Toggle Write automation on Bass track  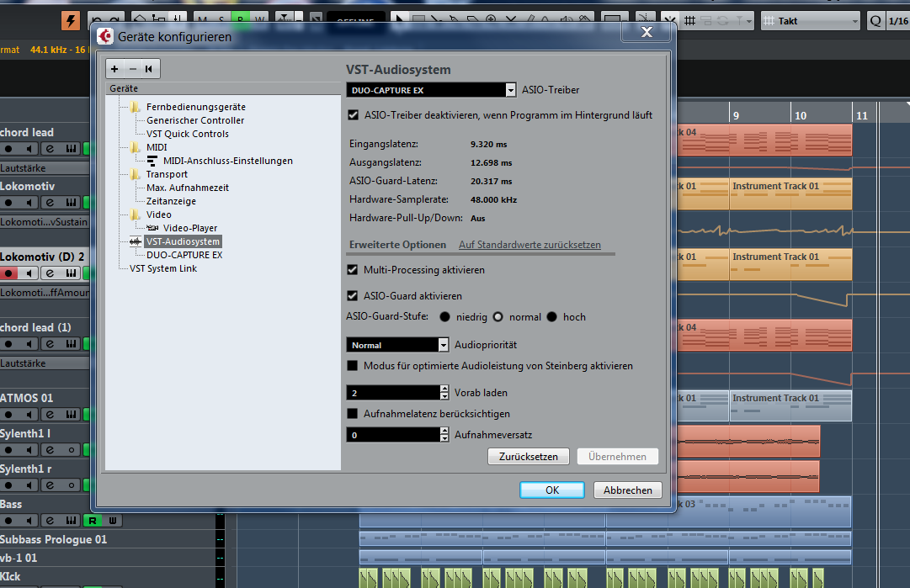(x=113, y=521)
